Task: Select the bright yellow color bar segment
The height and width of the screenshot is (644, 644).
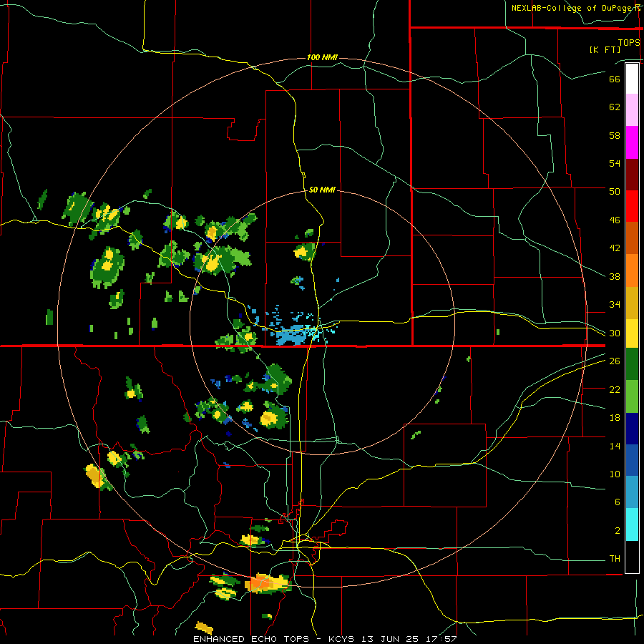Action: click(x=632, y=333)
